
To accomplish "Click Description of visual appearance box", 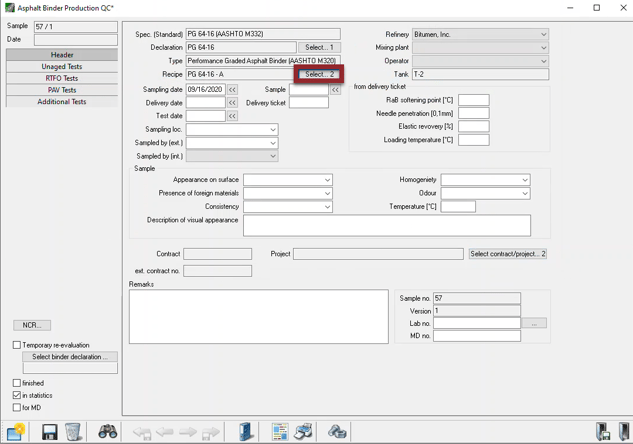I will click(x=387, y=226).
